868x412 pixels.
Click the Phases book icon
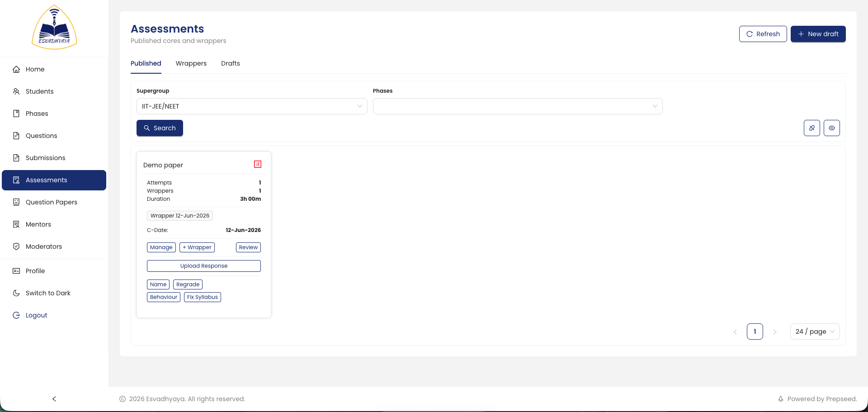pos(16,114)
